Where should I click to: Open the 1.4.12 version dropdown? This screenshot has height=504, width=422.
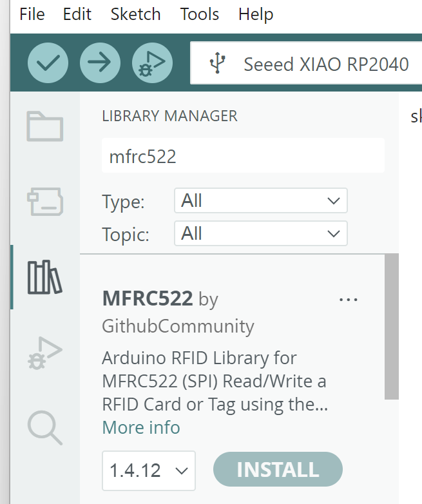click(148, 470)
